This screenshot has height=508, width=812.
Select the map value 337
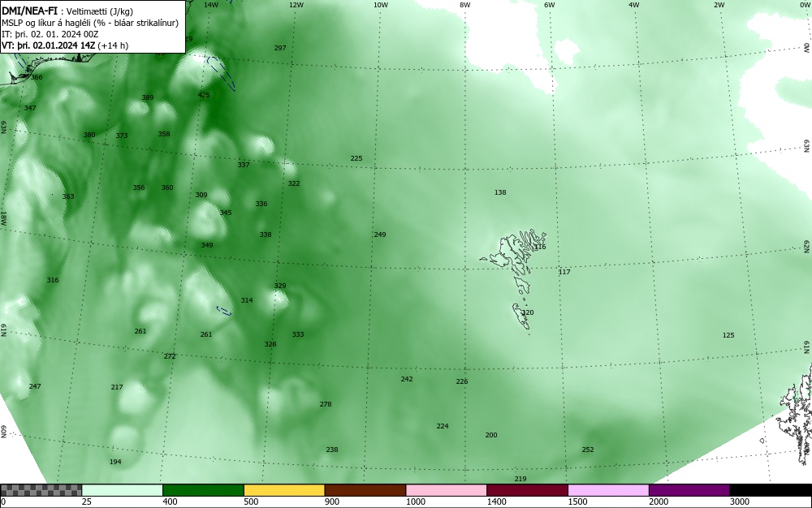244,165
